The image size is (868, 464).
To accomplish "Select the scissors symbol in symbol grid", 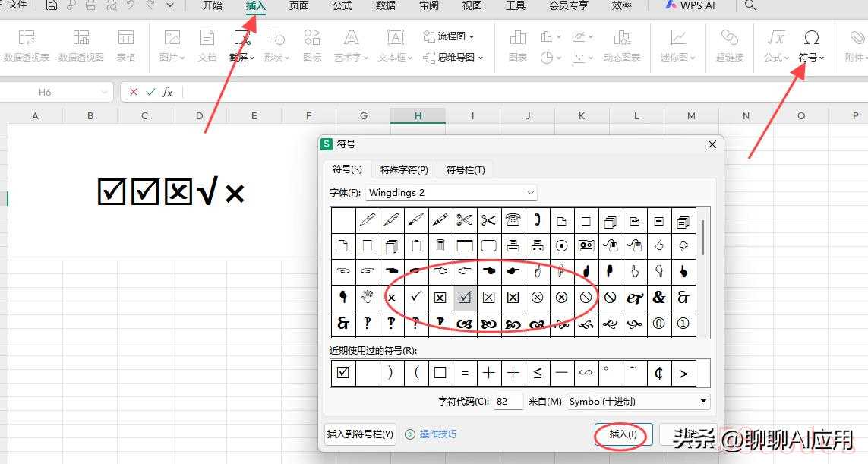I will pyautogui.click(x=465, y=221).
